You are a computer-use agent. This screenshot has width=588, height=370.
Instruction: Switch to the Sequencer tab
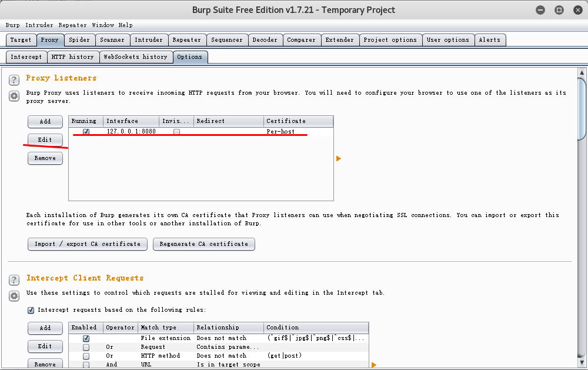(x=227, y=40)
